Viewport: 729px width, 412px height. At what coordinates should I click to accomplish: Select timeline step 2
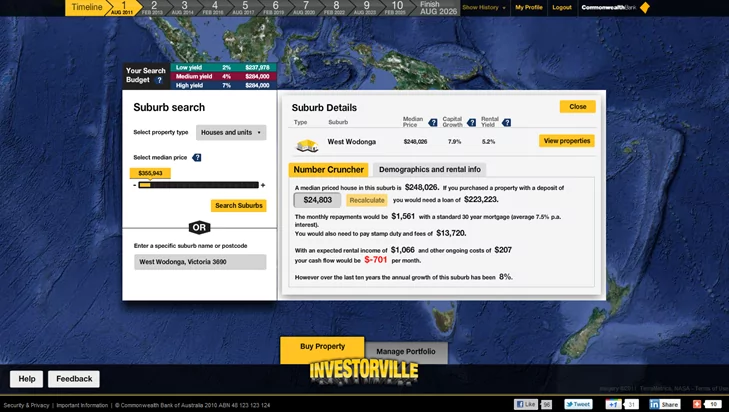tap(153, 8)
